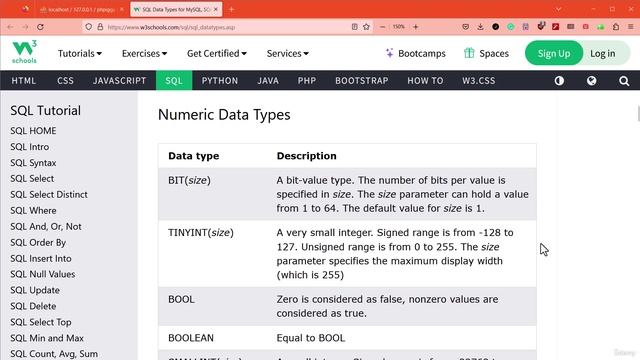The image size is (640, 360).
Task: Open the Firefox hamburger menu
Action: point(631,27)
